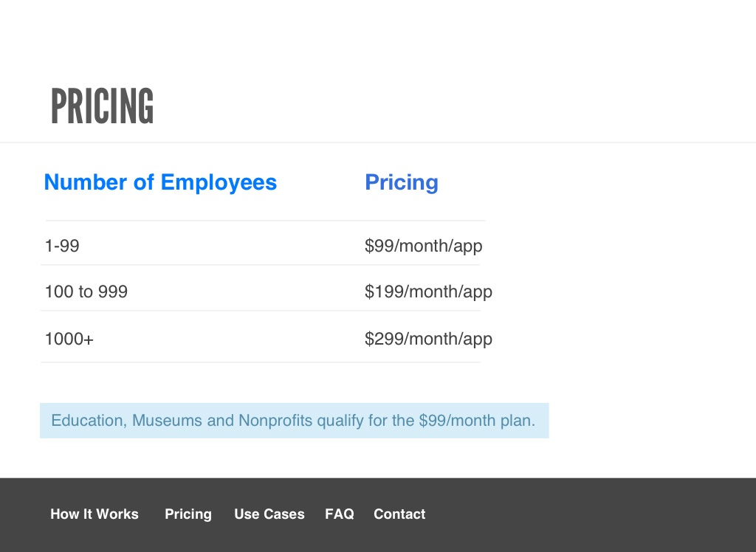The image size is (756, 552).
Task: Select the $99/month/app price cell
Action: tap(423, 246)
